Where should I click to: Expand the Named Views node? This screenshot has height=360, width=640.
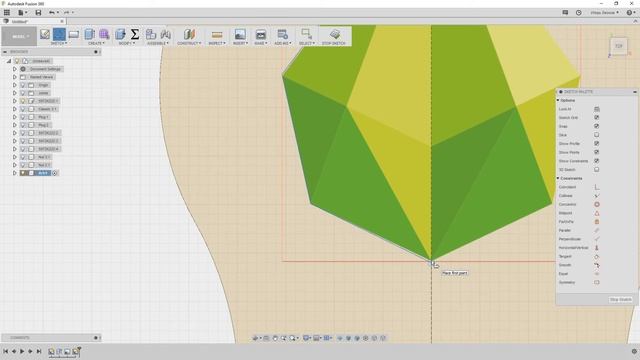pos(15,77)
